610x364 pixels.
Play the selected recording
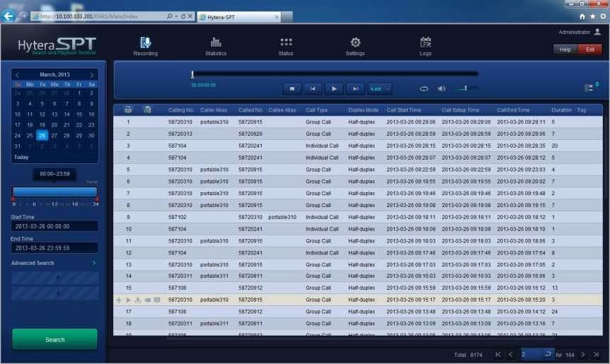[x=334, y=88]
